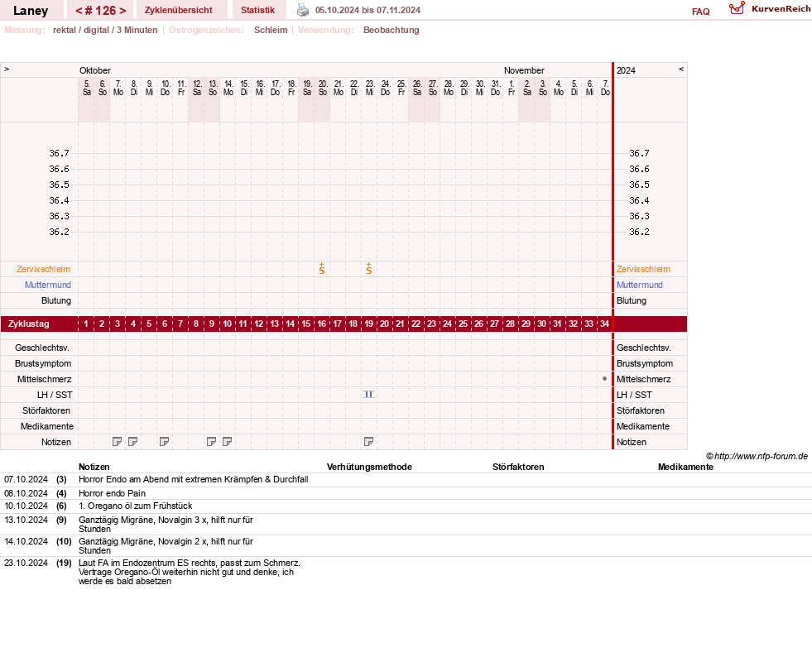The width and height of the screenshot is (812, 662).
Task: Collapse chart with right '<' arrow
Action: 681,69
